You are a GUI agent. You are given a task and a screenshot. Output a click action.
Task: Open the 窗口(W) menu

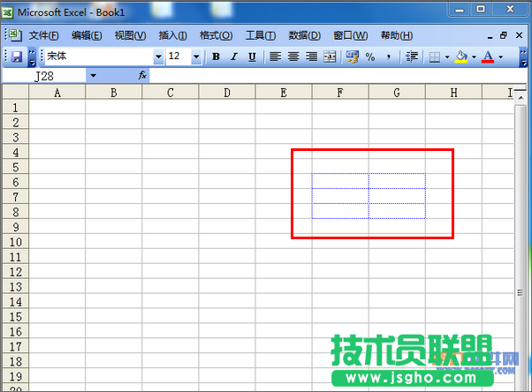pyautogui.click(x=351, y=35)
